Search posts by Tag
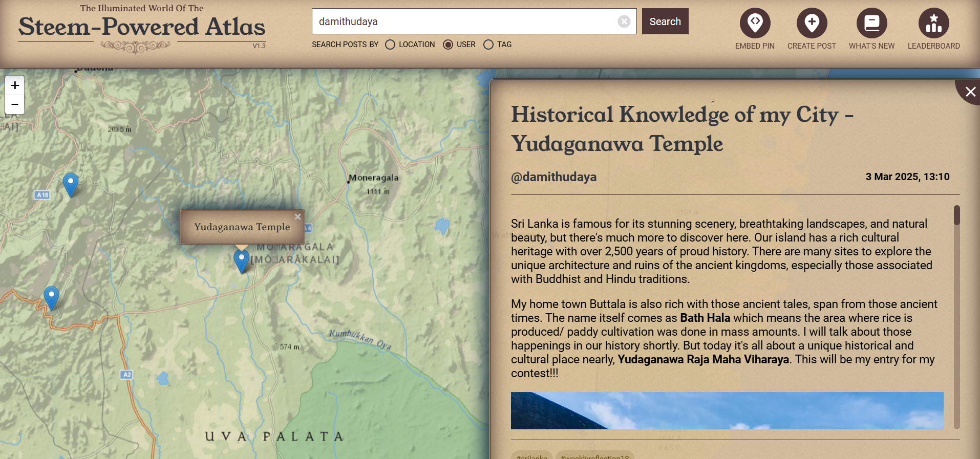The width and height of the screenshot is (980, 459). (x=488, y=45)
